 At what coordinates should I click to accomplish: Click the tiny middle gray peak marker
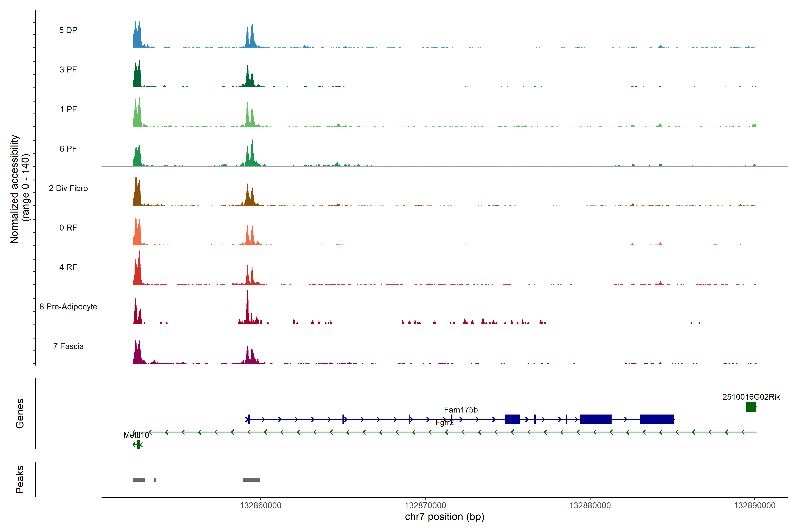[x=155, y=479]
